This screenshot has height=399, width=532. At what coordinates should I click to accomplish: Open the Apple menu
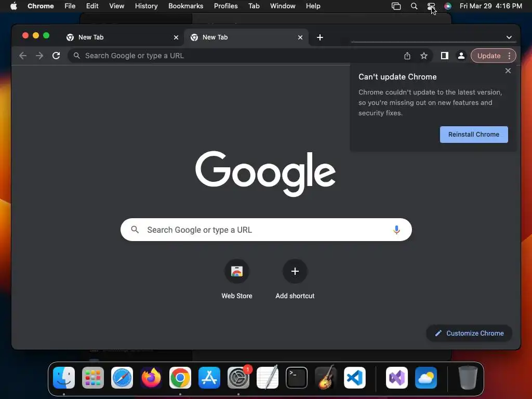[14, 6]
